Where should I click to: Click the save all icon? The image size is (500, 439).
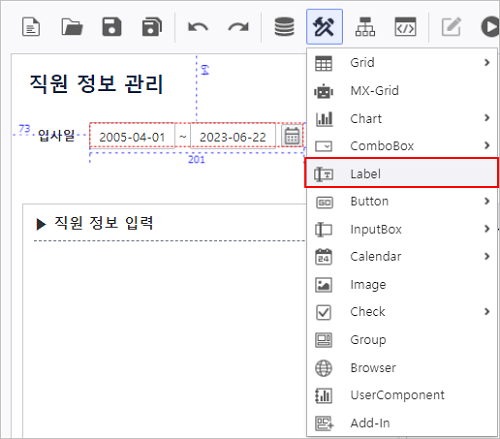(152, 27)
